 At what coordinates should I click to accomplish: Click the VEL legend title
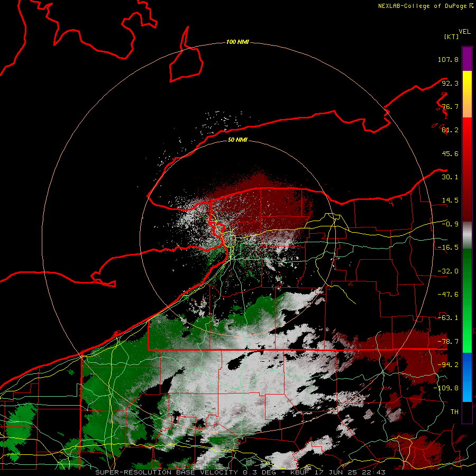pos(464,32)
